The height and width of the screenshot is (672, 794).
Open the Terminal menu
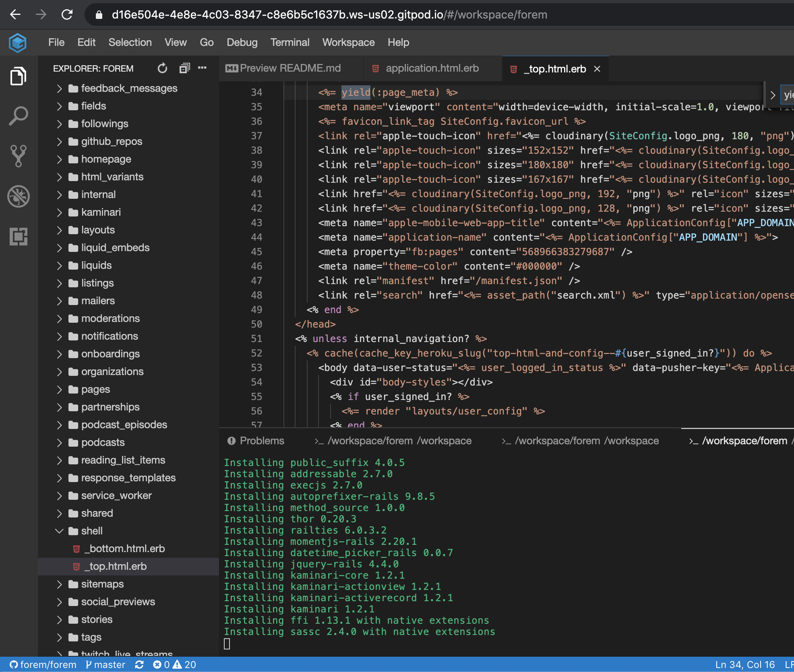click(289, 42)
